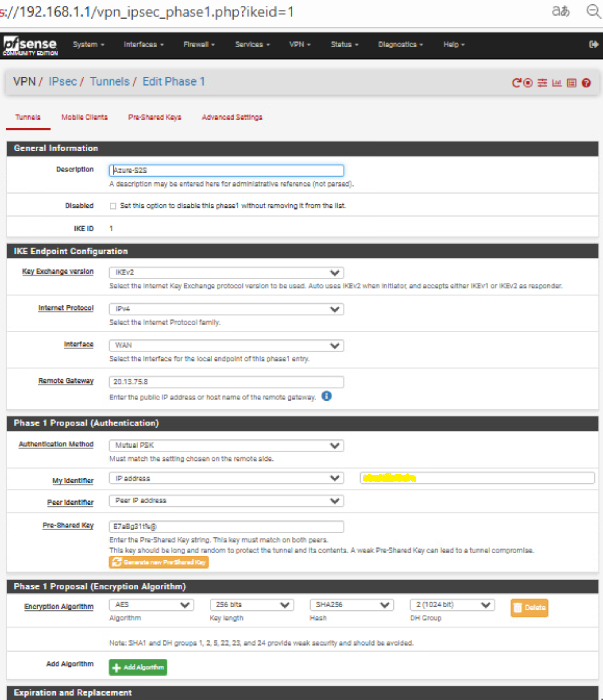Tick the Disabled phase1 checkbox

(x=113, y=206)
